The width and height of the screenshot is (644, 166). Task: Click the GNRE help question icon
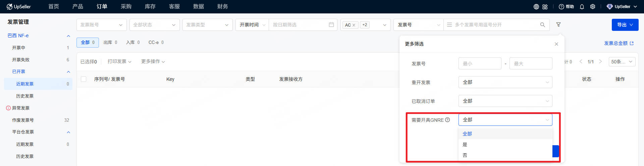coord(447,120)
